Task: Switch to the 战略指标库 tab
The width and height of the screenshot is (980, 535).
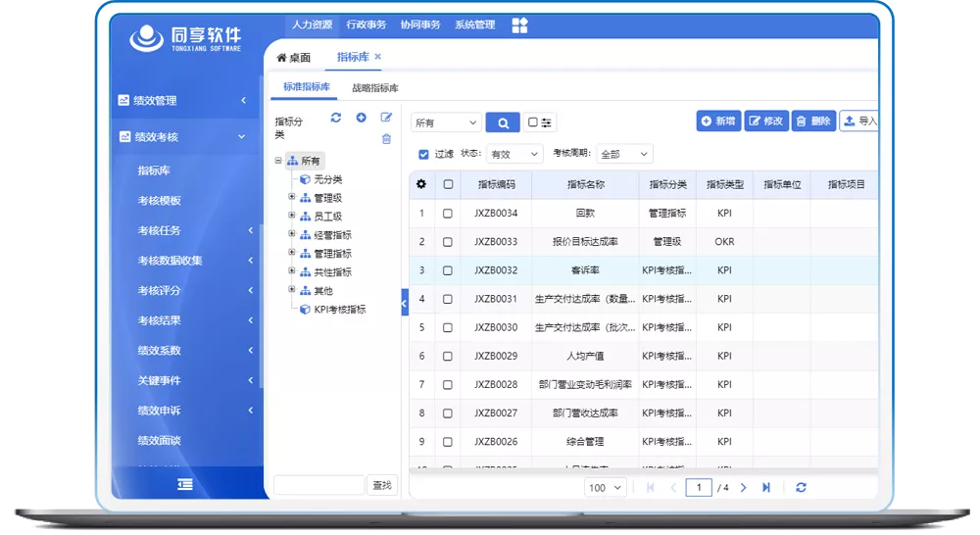Action: point(375,88)
